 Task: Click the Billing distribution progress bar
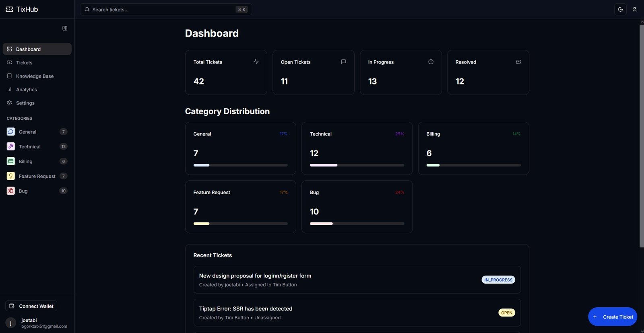click(x=473, y=165)
